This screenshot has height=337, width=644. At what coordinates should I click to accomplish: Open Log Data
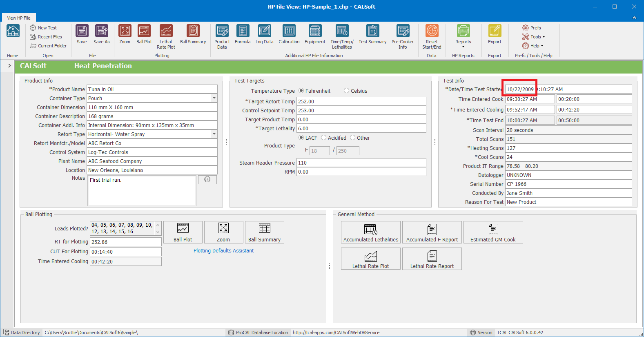pos(264,34)
